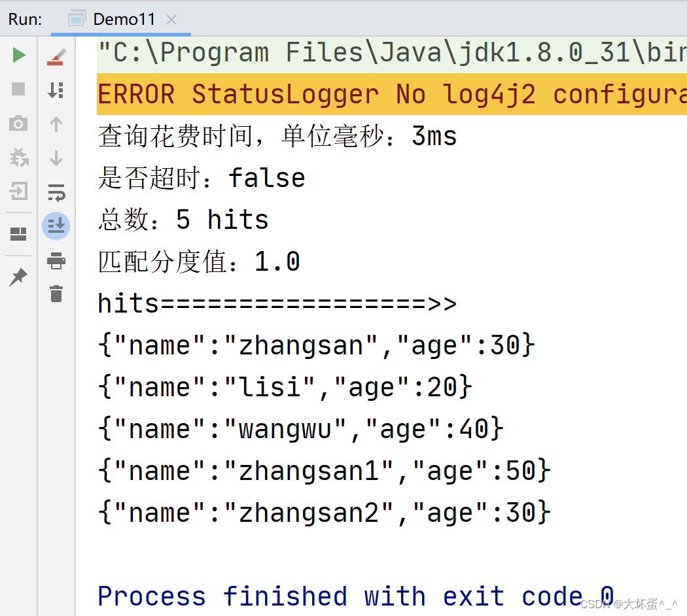Click the Process finished exit message
The image size is (687, 616).
[x=353, y=596]
